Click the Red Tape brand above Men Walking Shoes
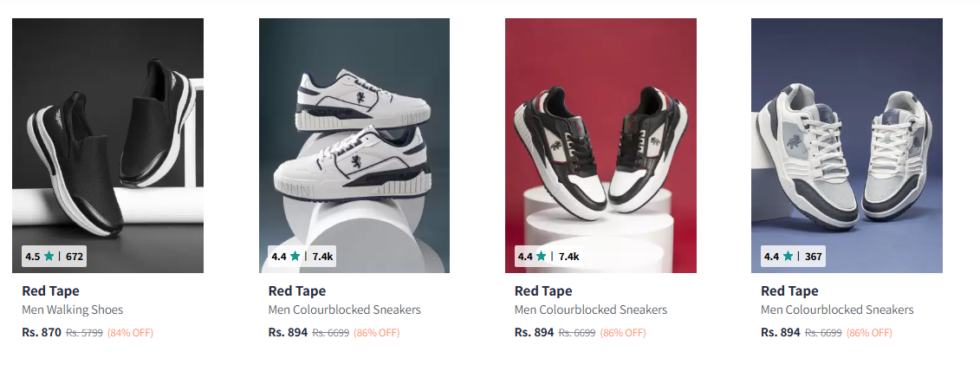Screen dimensions: 980x365 coord(50,291)
